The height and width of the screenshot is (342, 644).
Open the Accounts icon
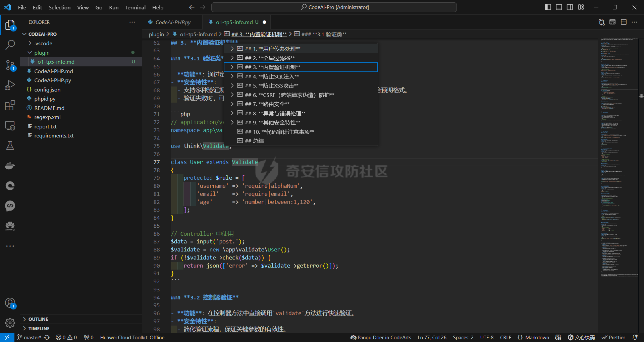(x=10, y=303)
